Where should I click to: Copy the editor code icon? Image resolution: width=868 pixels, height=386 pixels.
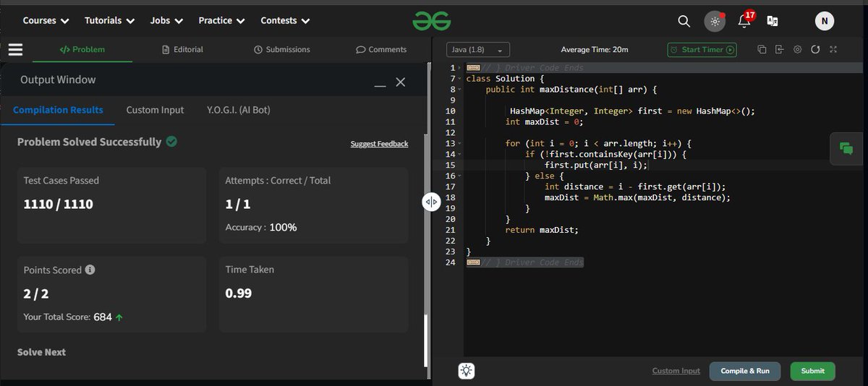tap(762, 50)
